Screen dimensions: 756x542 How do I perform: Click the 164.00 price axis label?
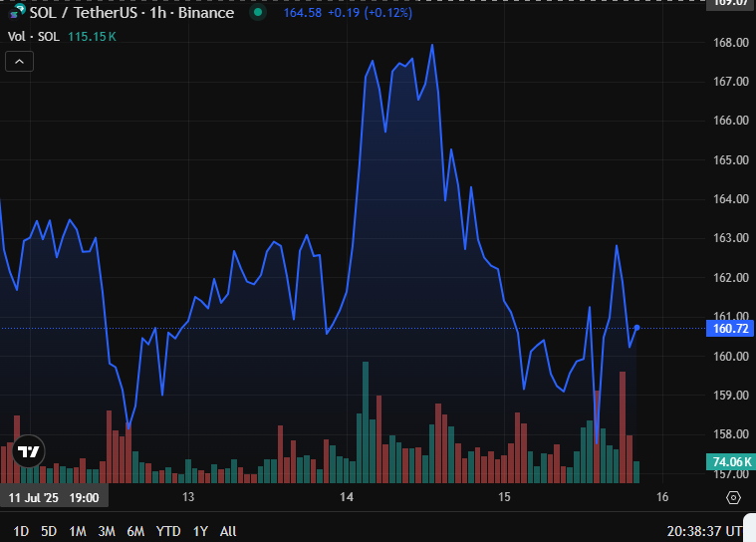pyautogui.click(x=731, y=198)
